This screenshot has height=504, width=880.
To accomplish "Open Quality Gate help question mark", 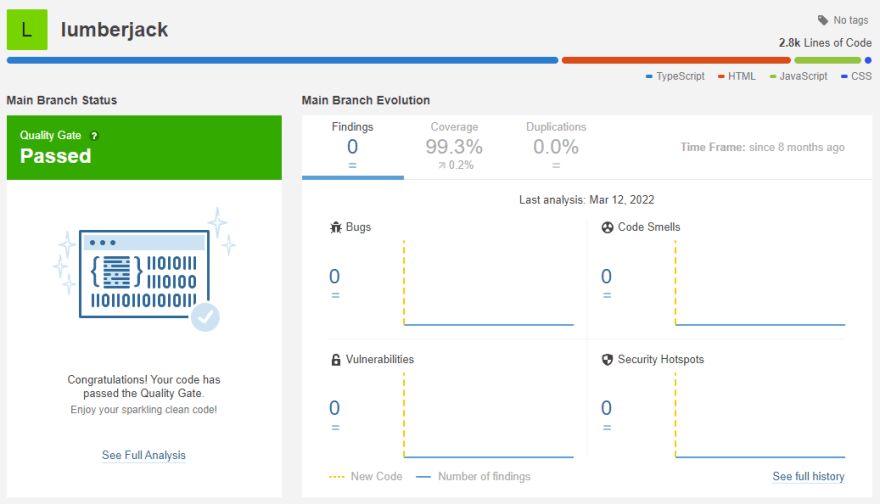I will (x=94, y=136).
